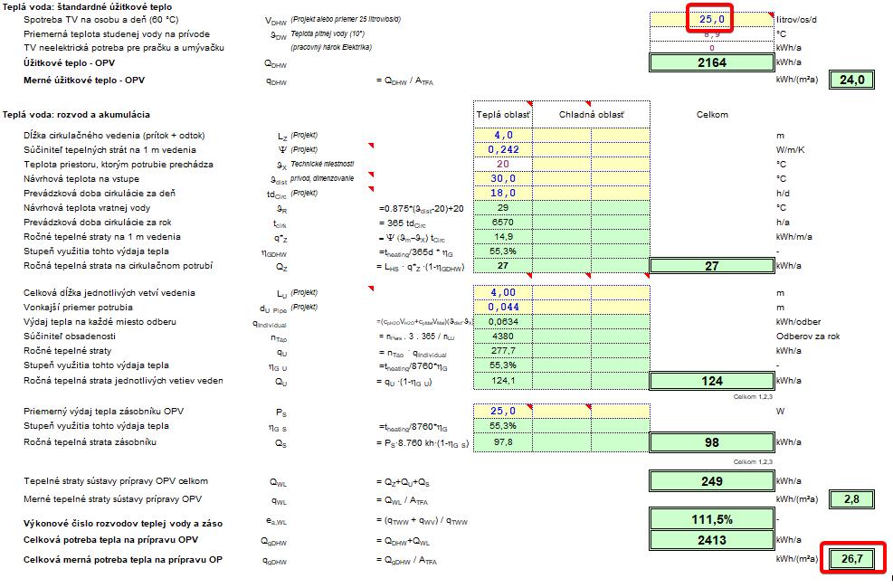The image size is (893, 588).
Task: Select the 277,7 annual heat loss cell
Action: 502,350
